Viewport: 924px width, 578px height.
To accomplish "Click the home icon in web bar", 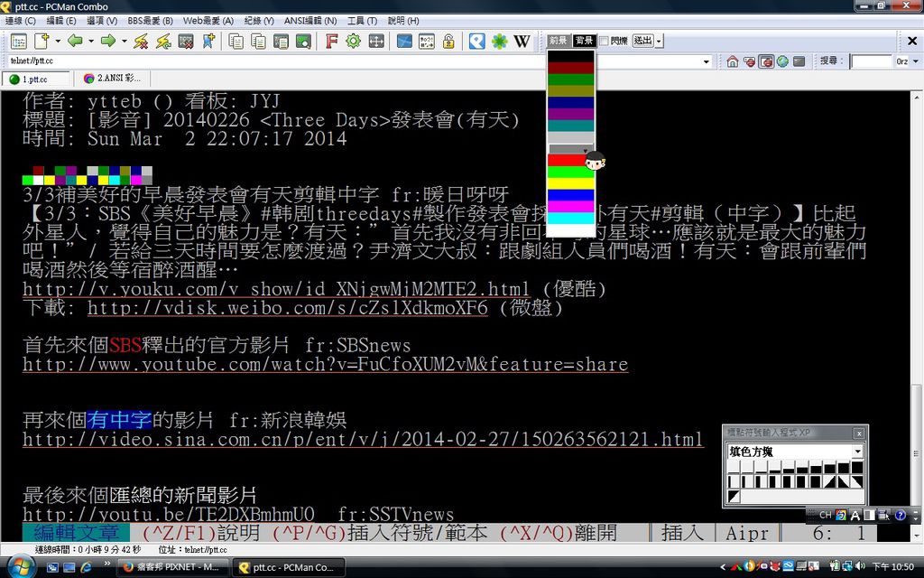I will click(x=733, y=61).
